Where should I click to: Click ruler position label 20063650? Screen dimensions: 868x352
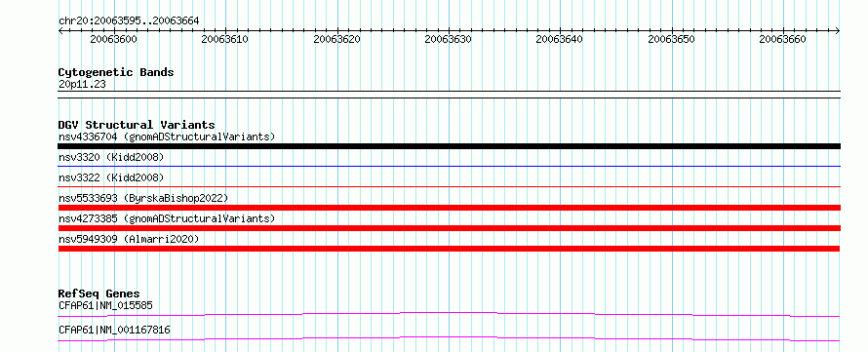[x=671, y=40]
